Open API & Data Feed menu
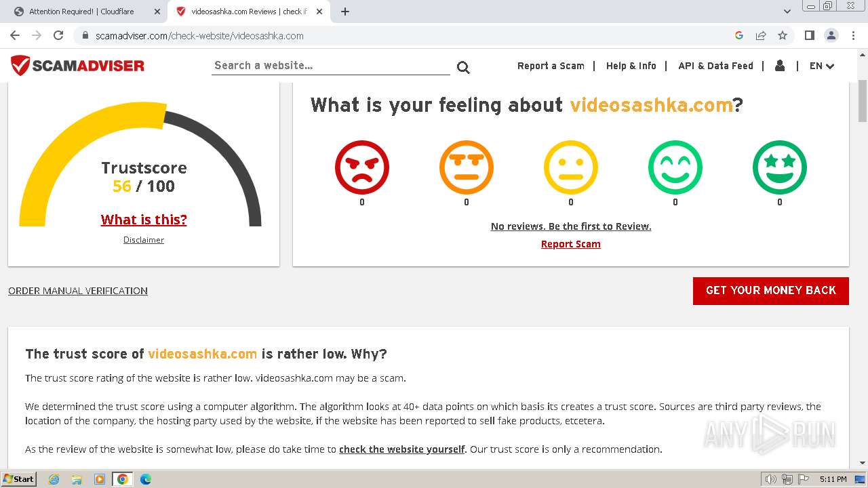Image resolution: width=868 pixels, height=488 pixels. (x=715, y=66)
